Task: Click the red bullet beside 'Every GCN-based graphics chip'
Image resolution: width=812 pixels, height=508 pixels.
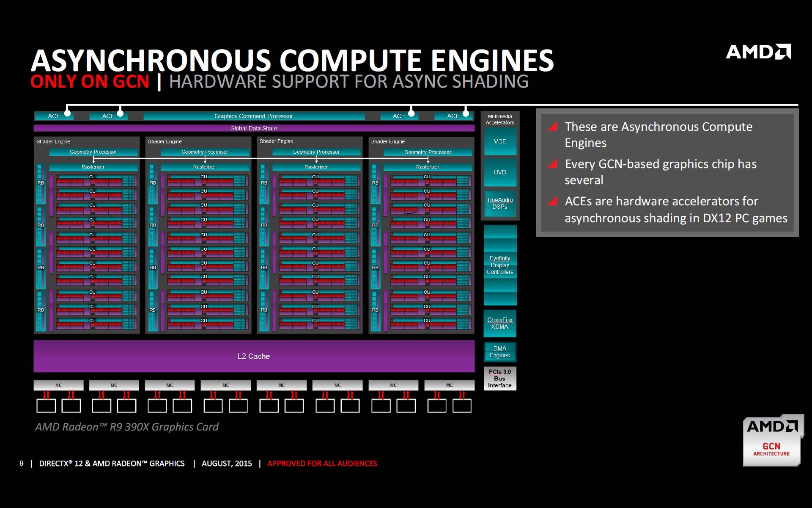Action: click(552, 163)
